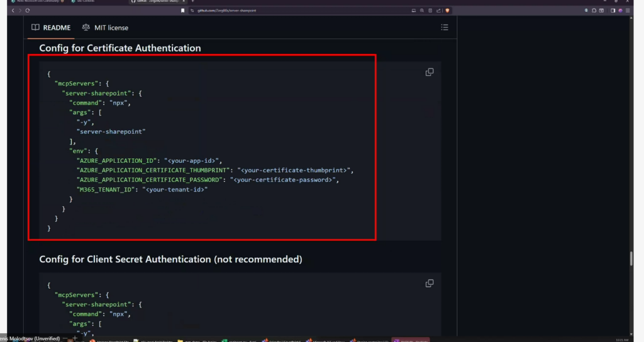Viewport: 644px width, 342px height.
Task: Switch to the first Microsoft community tab
Action: pyautogui.click(x=39, y=1)
